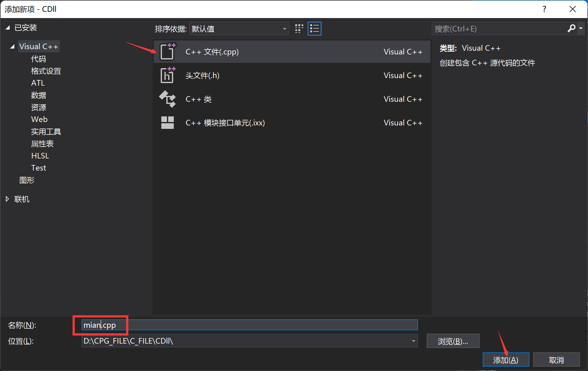Click the 名称(N) label
Screen dimensions: 588x371
click(x=22, y=325)
